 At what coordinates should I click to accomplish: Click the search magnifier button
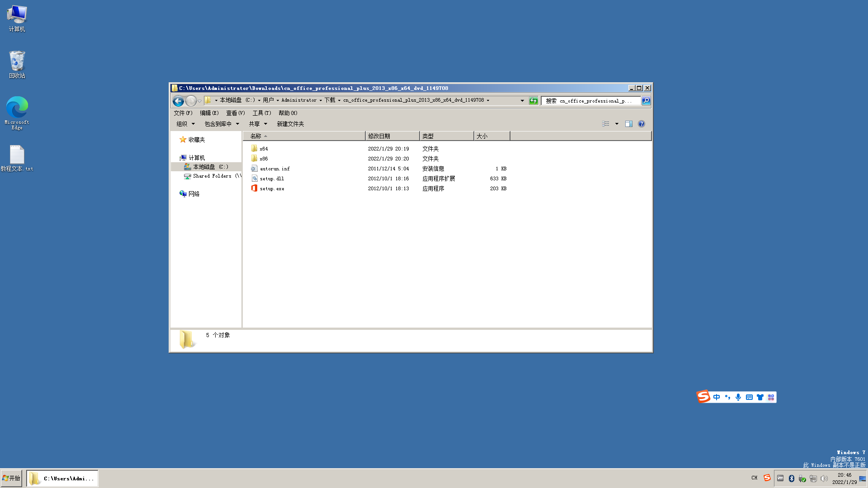coord(646,101)
